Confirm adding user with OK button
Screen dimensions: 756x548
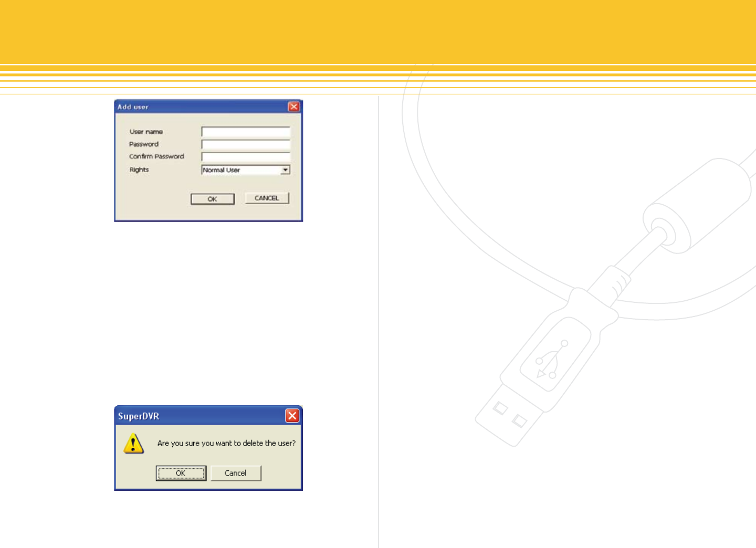click(213, 199)
